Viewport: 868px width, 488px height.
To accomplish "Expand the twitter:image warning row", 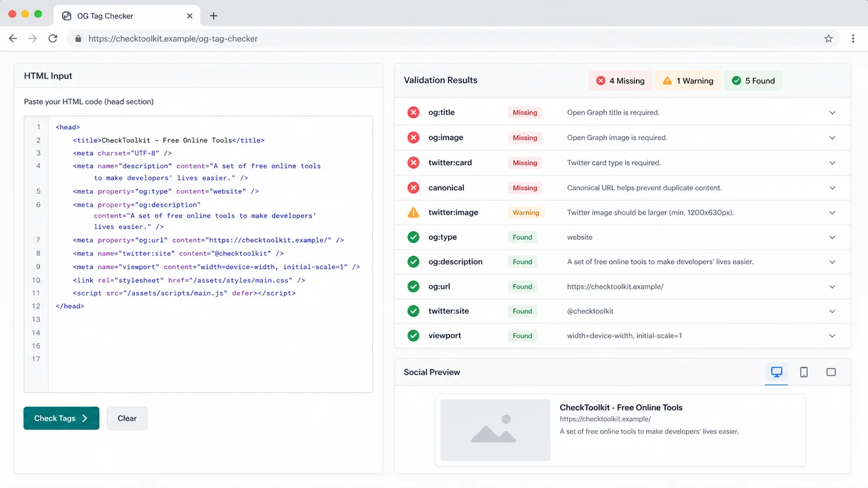I will tap(832, 213).
